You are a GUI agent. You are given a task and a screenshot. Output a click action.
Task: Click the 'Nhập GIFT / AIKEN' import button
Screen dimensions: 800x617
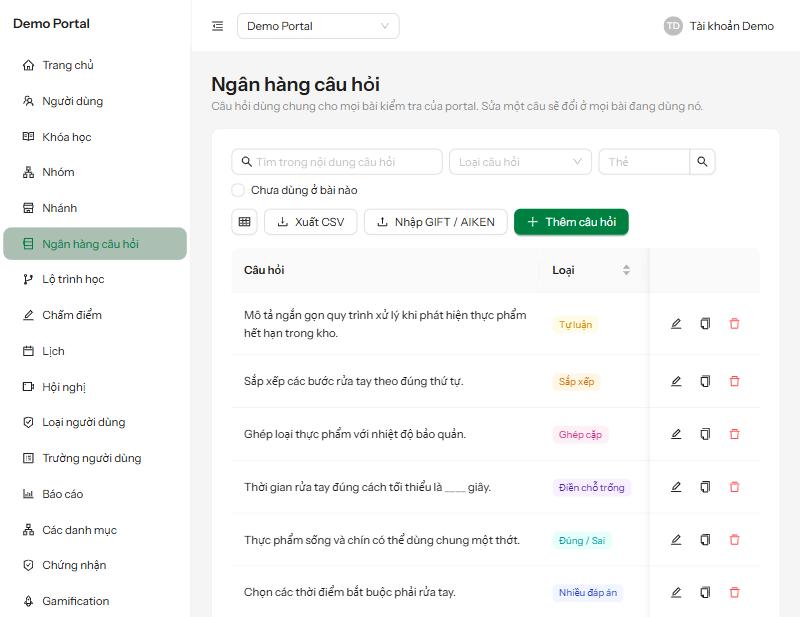(435, 222)
